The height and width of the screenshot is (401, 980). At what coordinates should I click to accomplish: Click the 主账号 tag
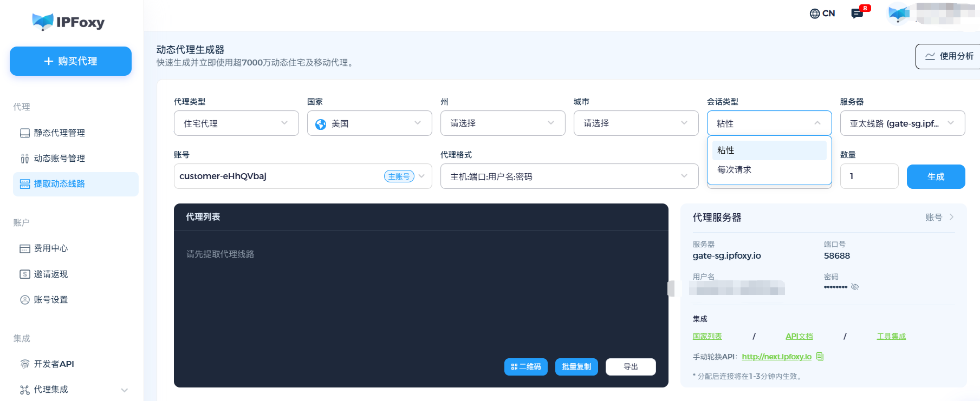(399, 176)
